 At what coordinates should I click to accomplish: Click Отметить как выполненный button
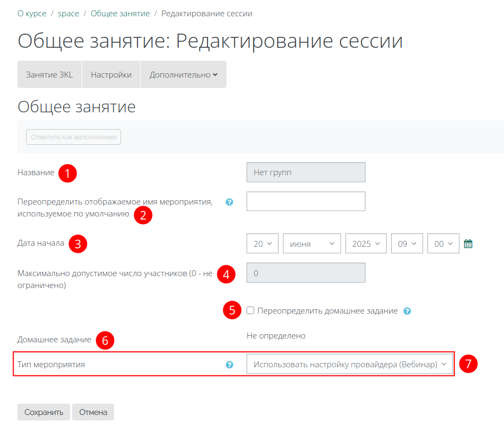[x=74, y=137]
